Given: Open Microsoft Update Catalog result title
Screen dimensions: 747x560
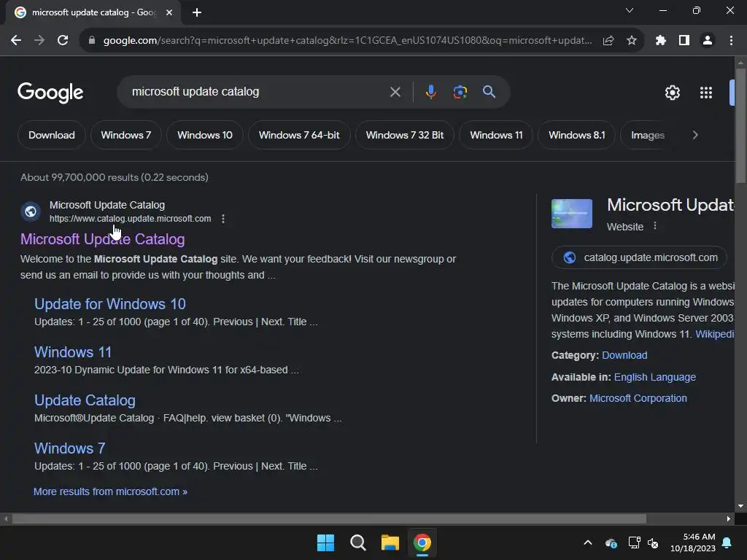Looking at the screenshot, I should click(102, 239).
